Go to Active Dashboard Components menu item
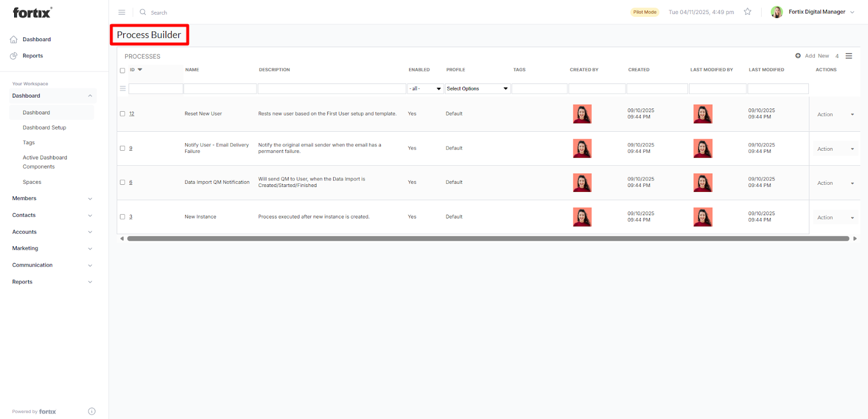868x419 pixels. click(45, 162)
